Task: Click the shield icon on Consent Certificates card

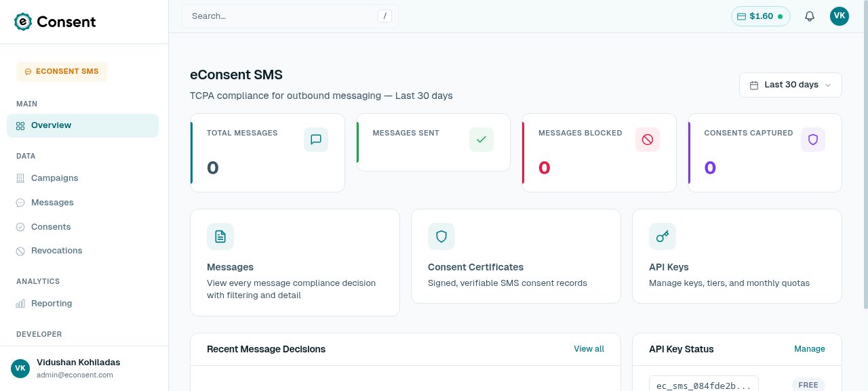Action: click(441, 236)
